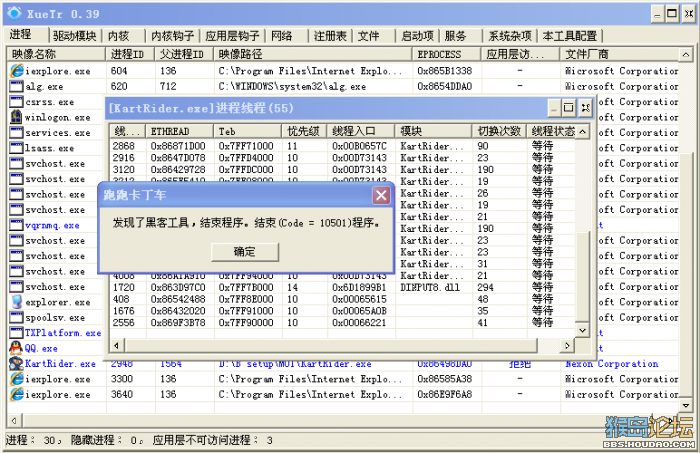Click thread list scroll-left arrow
The height and width of the screenshot is (453, 700).
point(117,345)
